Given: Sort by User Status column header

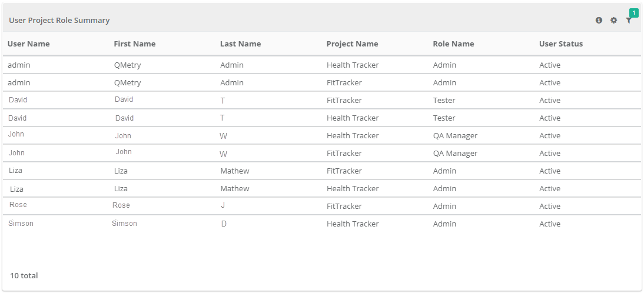Looking at the screenshot, I should coord(561,44).
